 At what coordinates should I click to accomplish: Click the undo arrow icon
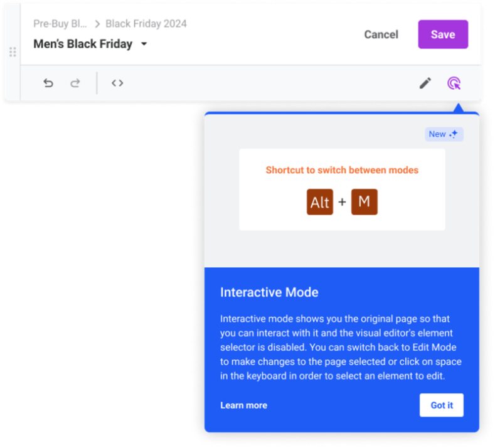pos(48,83)
